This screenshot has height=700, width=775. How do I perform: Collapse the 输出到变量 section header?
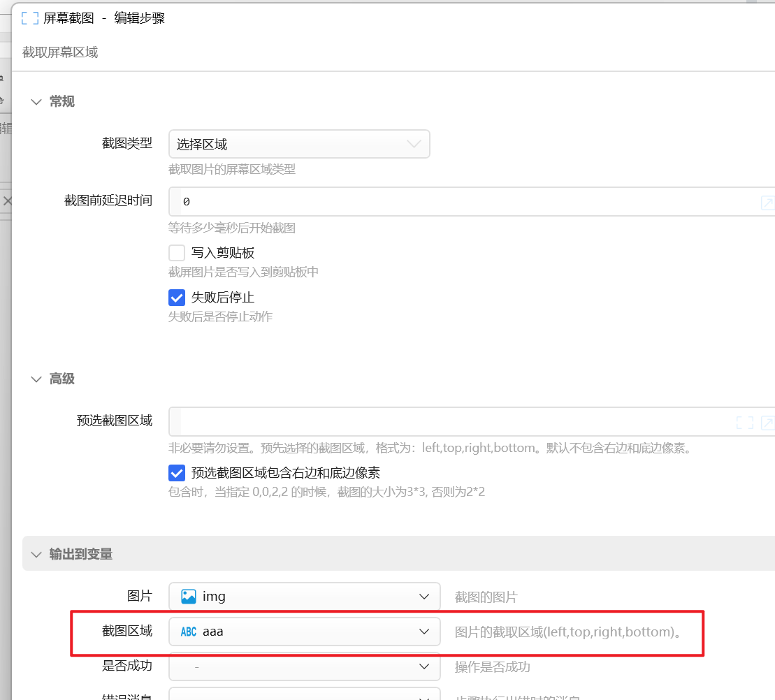36,554
